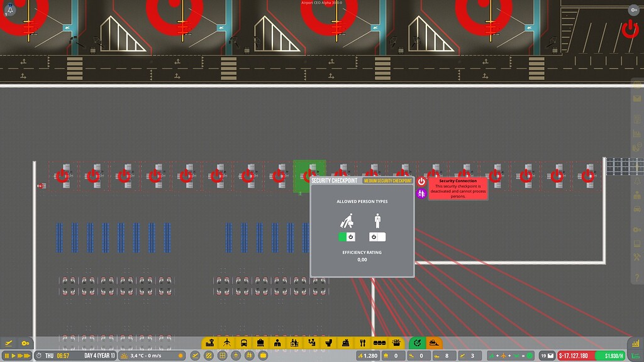Click the 1.280 passenger count counter

point(367,356)
